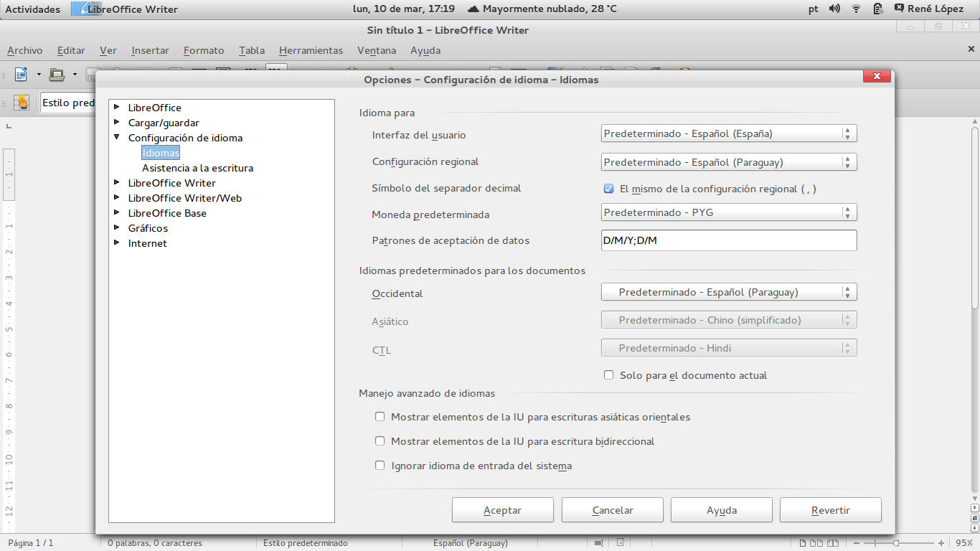980x551 pixels.
Task: Click the Wi-Fi network icon in top panel
Action: (856, 9)
